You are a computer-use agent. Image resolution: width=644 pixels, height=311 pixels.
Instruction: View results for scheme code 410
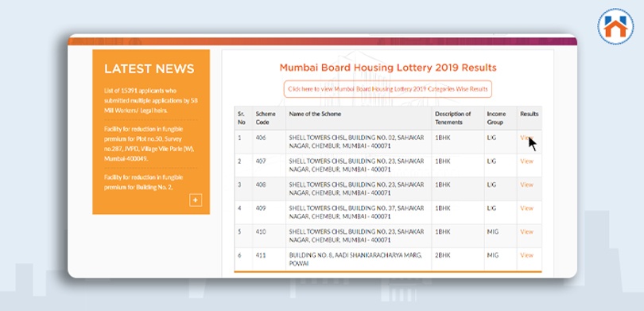click(526, 231)
